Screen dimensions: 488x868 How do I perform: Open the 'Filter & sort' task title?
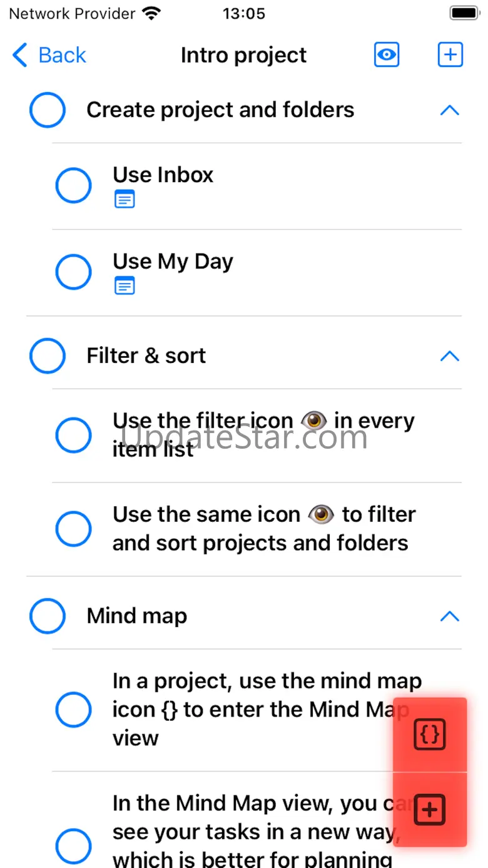coord(146,355)
